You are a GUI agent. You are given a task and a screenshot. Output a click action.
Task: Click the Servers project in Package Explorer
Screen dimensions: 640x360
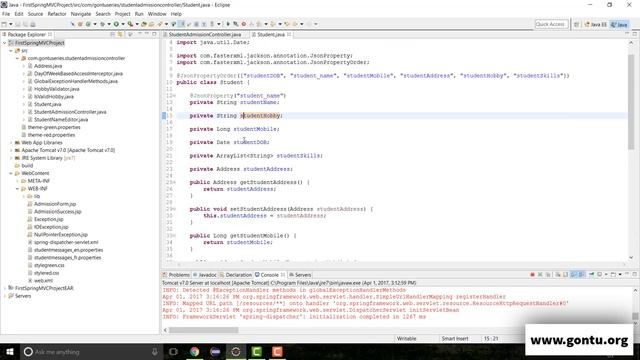point(19,296)
